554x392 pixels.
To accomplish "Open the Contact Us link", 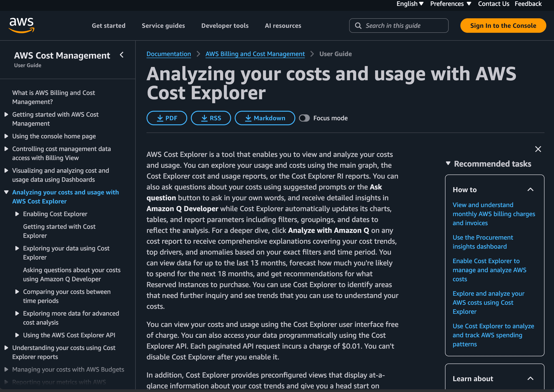I will [493, 4].
